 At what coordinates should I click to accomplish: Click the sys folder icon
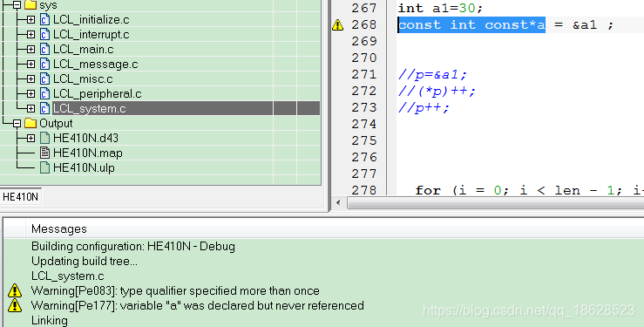click(31, 5)
